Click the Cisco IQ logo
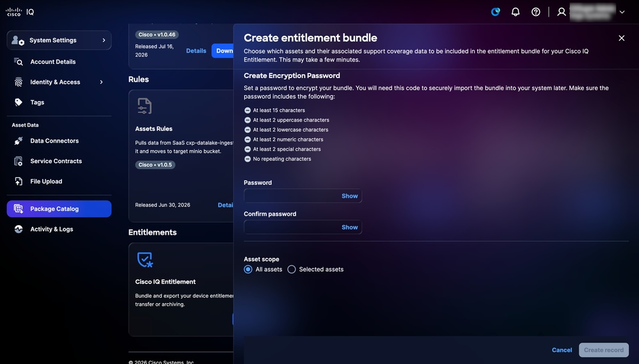The image size is (639, 364). click(20, 12)
